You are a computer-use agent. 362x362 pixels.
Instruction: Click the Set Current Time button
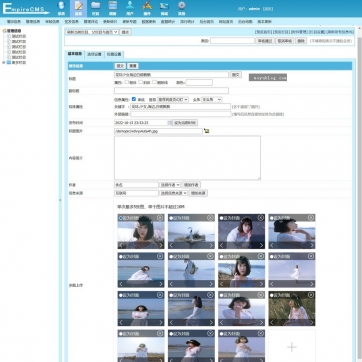click(x=185, y=123)
